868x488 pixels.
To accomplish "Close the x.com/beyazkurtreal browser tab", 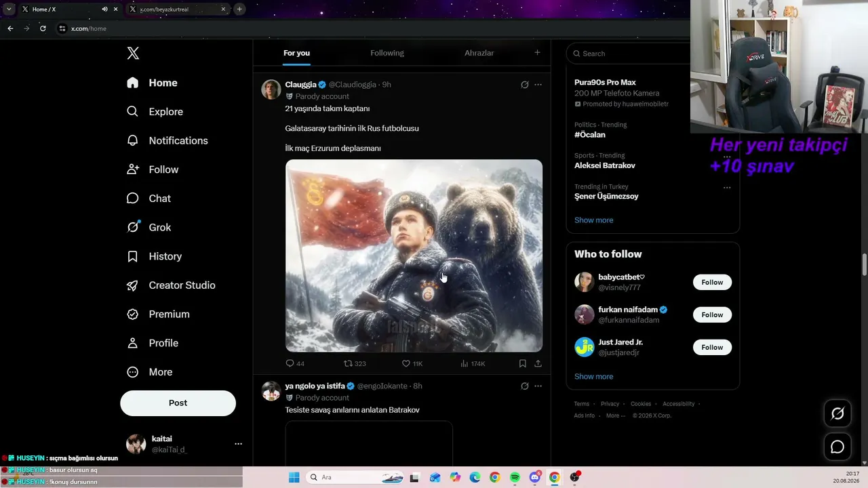I will pos(223,9).
